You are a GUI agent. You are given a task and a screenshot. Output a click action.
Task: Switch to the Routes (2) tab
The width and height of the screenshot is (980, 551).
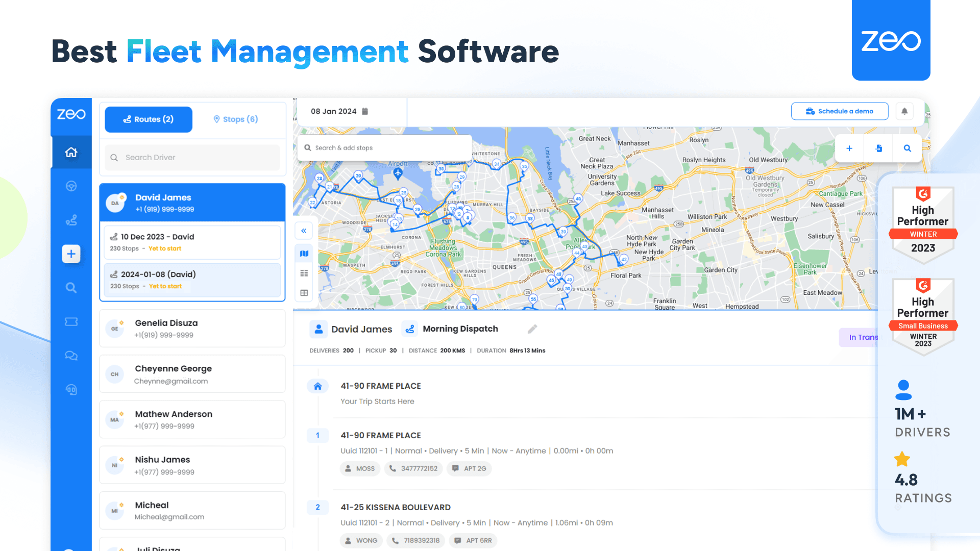pos(148,119)
